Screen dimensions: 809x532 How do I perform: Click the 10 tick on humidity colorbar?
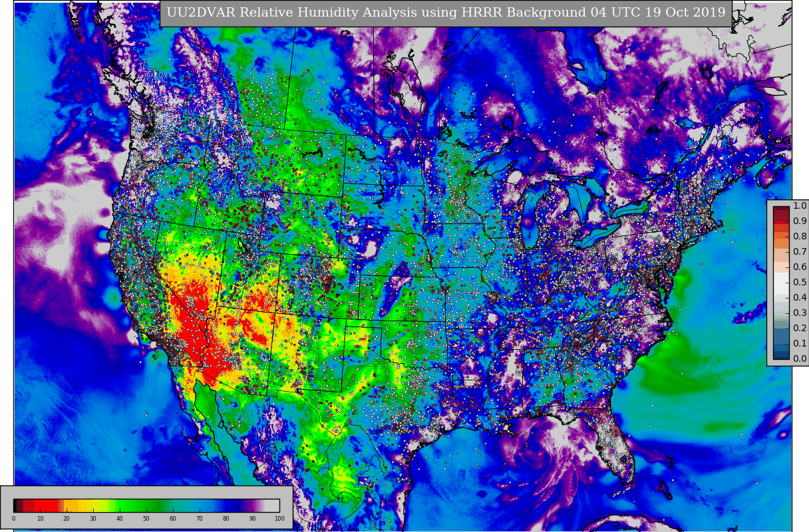[40, 519]
